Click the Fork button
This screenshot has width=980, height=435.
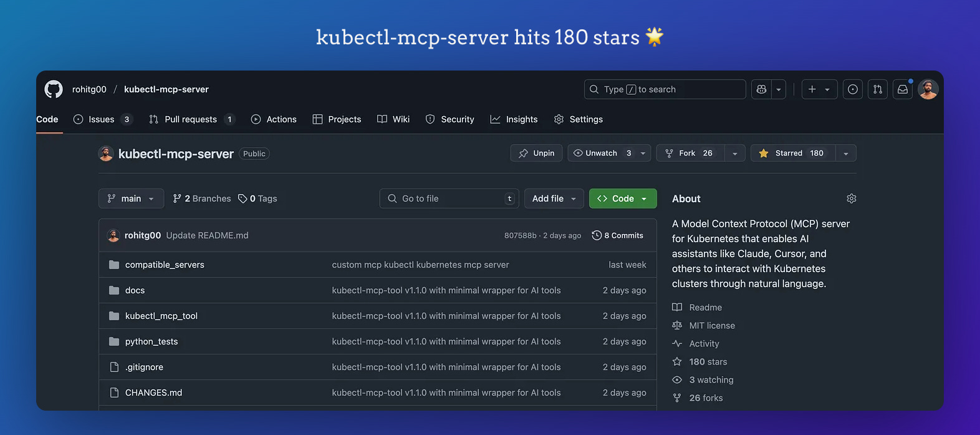pyautogui.click(x=690, y=153)
